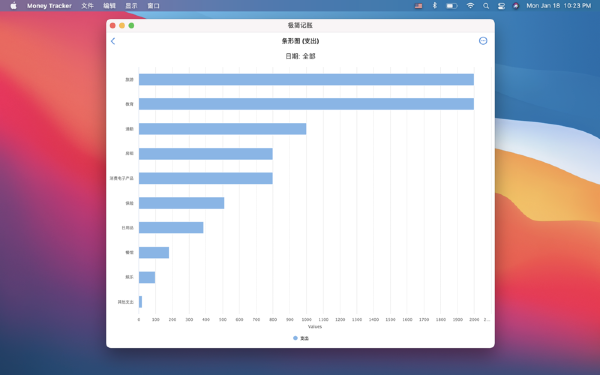Select the 旅游 bar in chart
600x375 pixels.
(306, 79)
